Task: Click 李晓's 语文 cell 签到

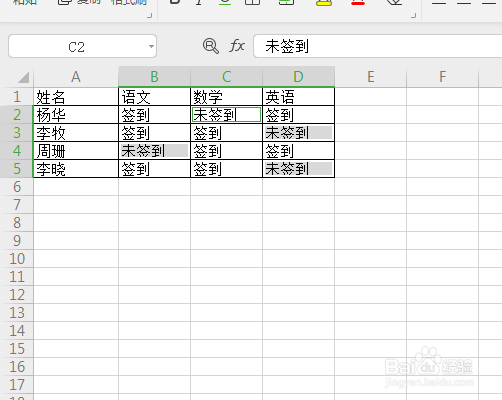Action: tap(154, 169)
